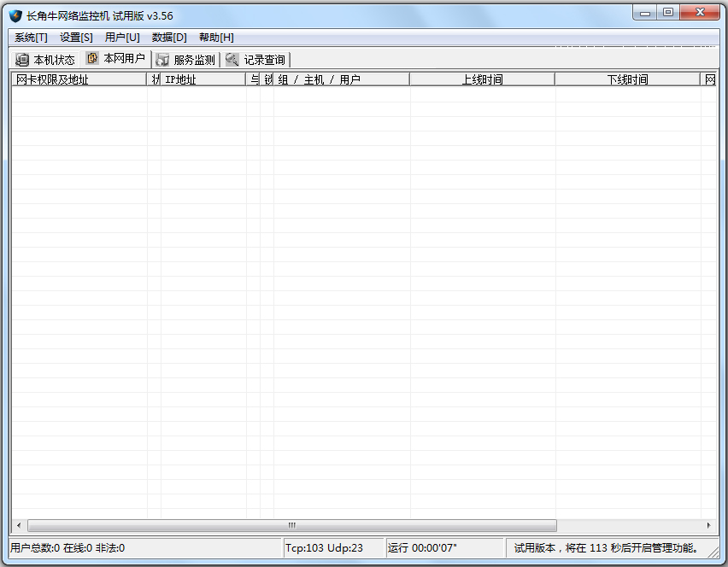Viewport: 728px width, 567px height.
Task: Open the 用户[U] menu
Action: click(x=122, y=38)
